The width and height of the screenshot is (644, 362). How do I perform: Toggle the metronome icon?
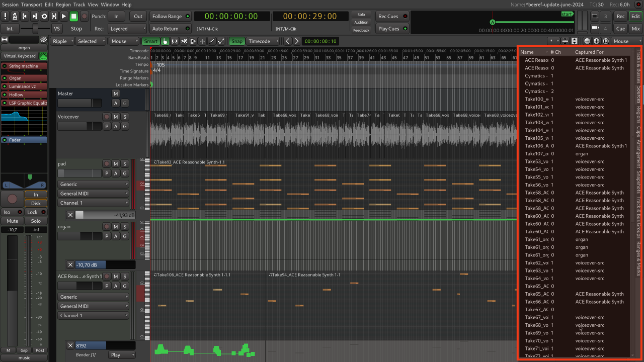tap(15, 16)
